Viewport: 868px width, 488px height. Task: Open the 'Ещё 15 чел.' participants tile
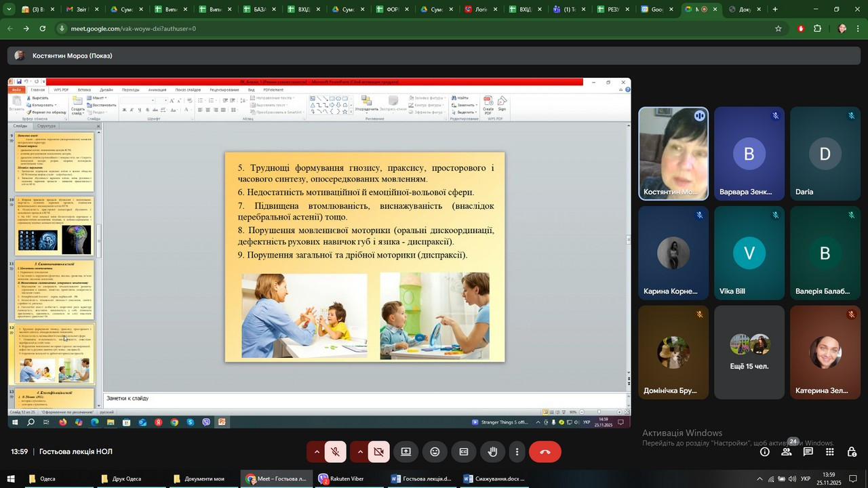pos(749,352)
